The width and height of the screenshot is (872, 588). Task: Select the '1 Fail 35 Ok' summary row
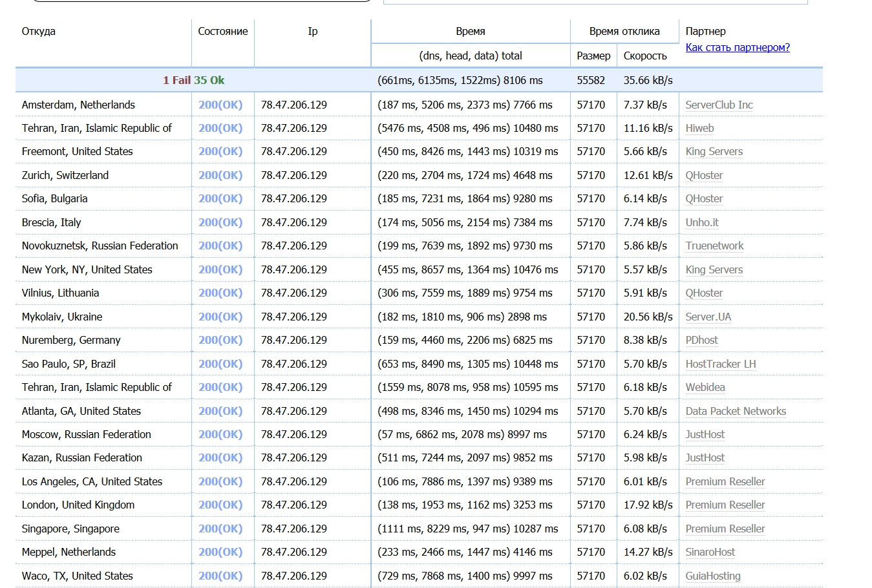pyautogui.click(x=193, y=80)
